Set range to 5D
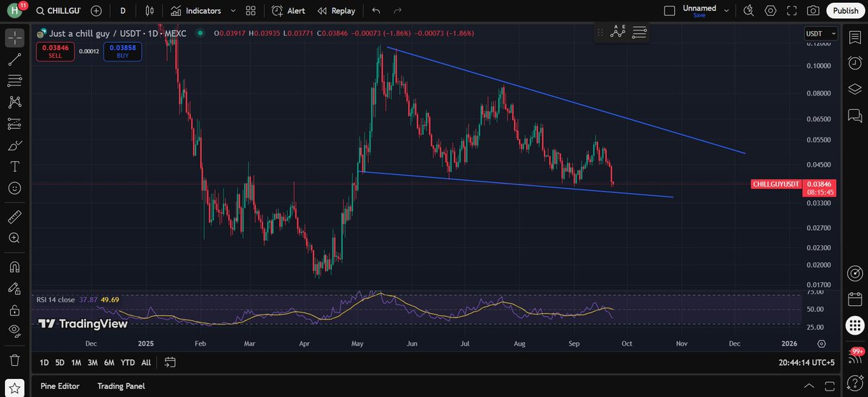 point(60,362)
